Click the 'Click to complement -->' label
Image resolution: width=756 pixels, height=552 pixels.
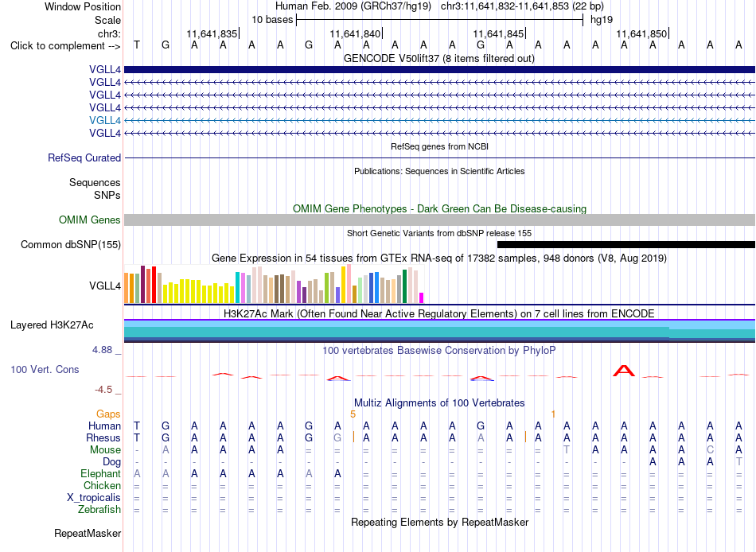pos(65,46)
